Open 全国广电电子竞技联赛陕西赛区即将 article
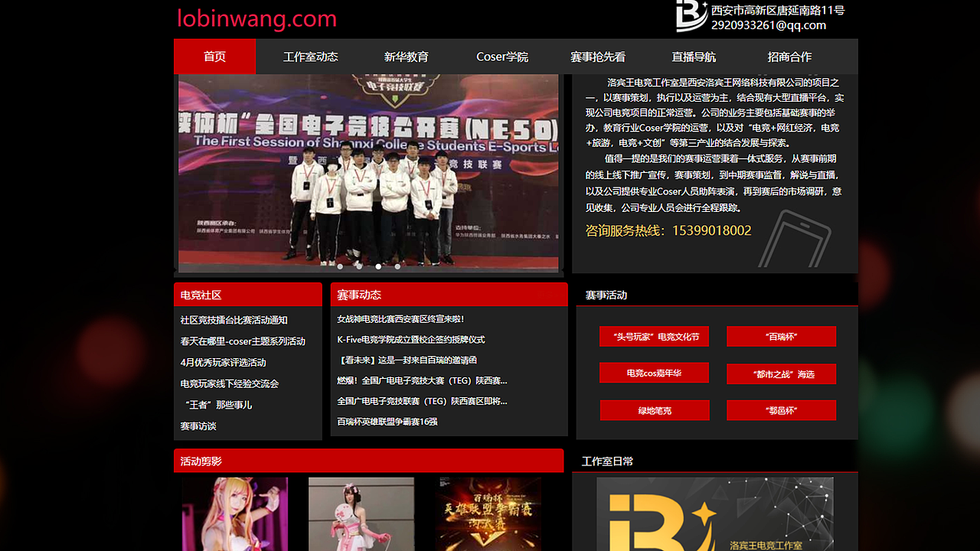 coord(422,401)
